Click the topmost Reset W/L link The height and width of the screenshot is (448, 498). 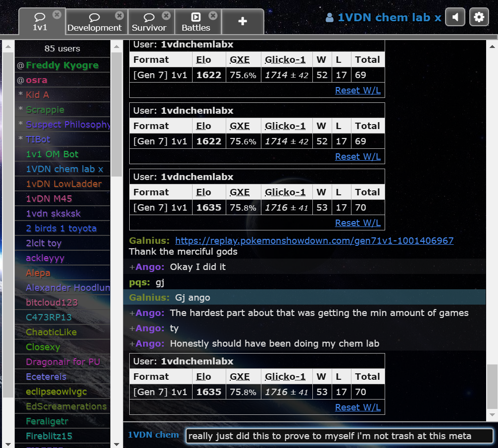[357, 90]
